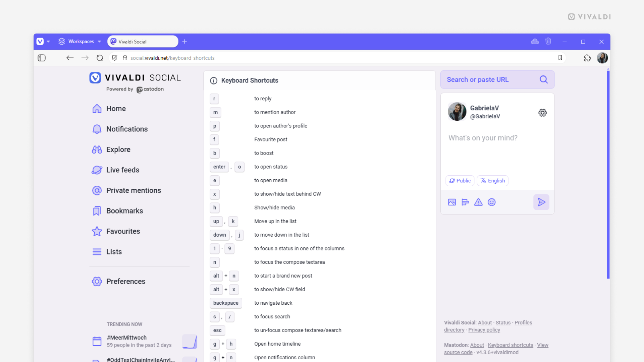Open the GabrielaV display name link
The height and width of the screenshot is (362, 644).
[x=484, y=108]
